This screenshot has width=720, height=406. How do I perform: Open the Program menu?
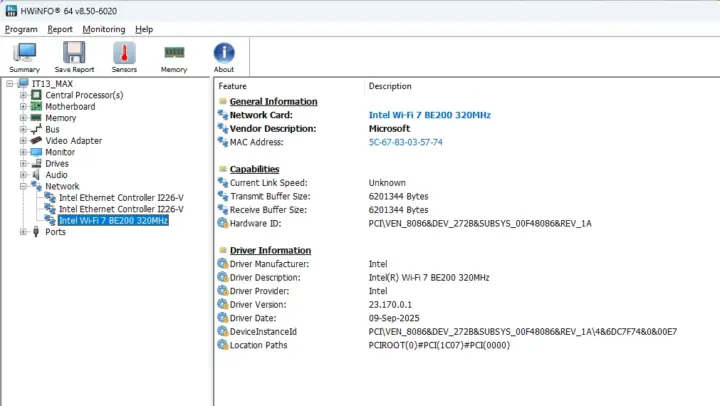[21, 29]
